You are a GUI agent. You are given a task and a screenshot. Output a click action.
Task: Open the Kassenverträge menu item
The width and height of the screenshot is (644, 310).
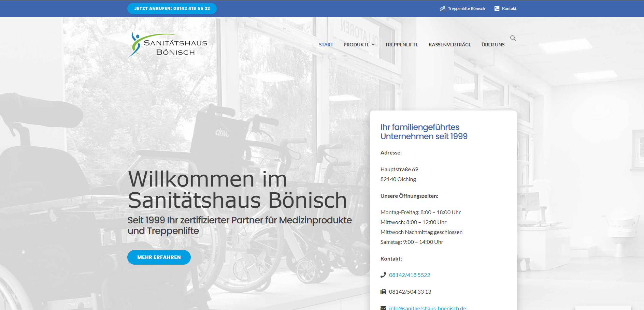point(450,45)
